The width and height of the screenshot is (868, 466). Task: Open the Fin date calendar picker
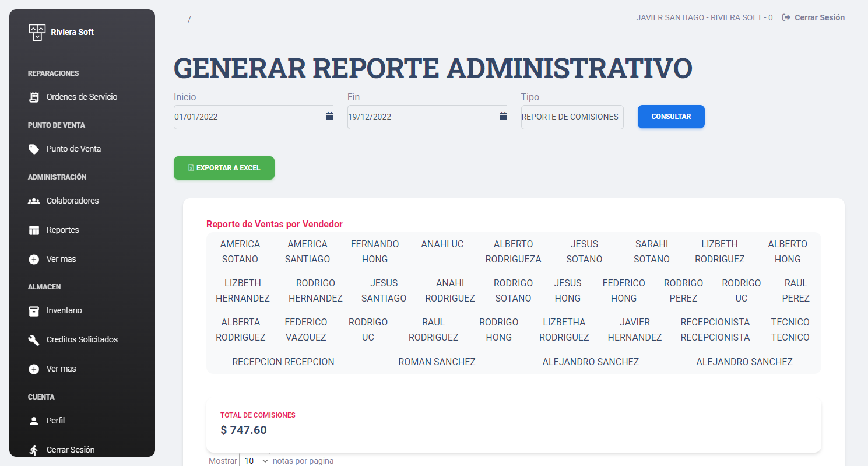tap(503, 117)
